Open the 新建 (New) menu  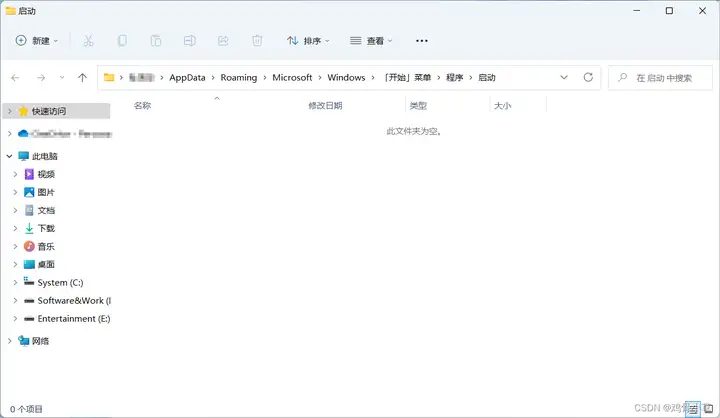37,41
